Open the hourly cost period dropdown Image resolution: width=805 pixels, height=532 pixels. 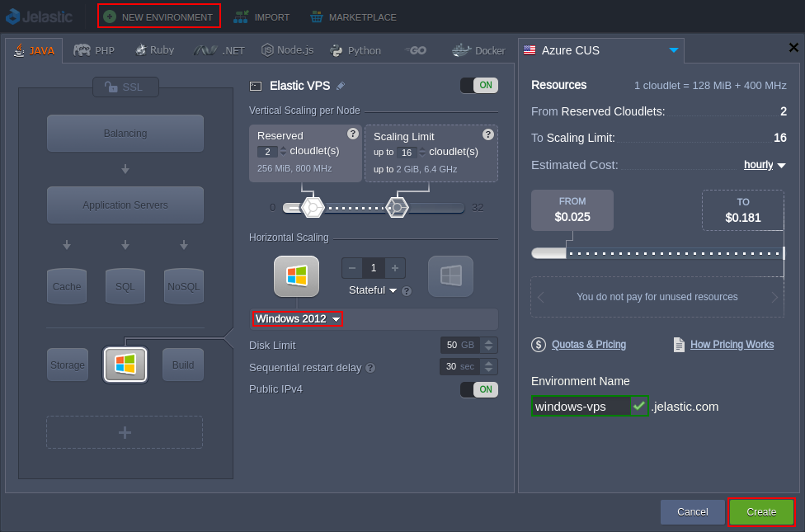pyautogui.click(x=765, y=165)
